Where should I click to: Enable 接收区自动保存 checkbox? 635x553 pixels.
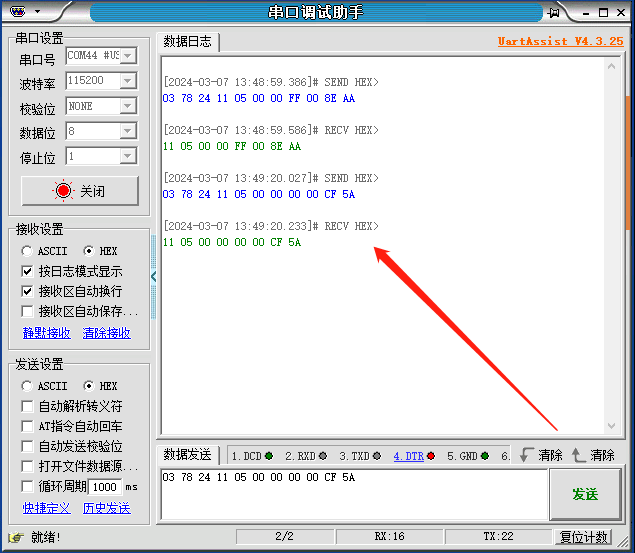[27, 311]
